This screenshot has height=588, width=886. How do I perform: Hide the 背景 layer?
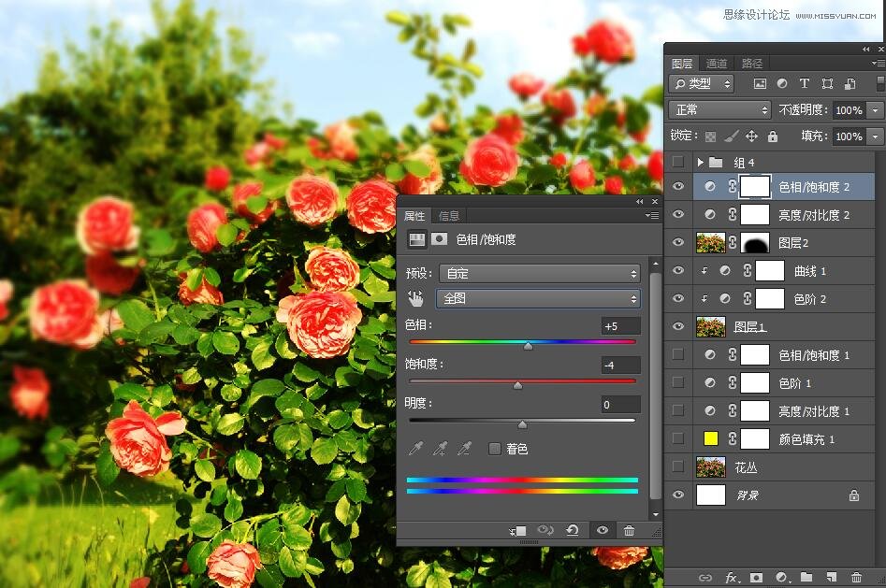point(678,495)
